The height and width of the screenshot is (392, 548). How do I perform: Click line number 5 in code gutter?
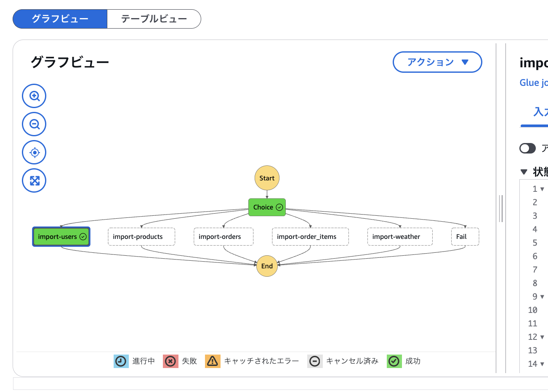pos(535,243)
